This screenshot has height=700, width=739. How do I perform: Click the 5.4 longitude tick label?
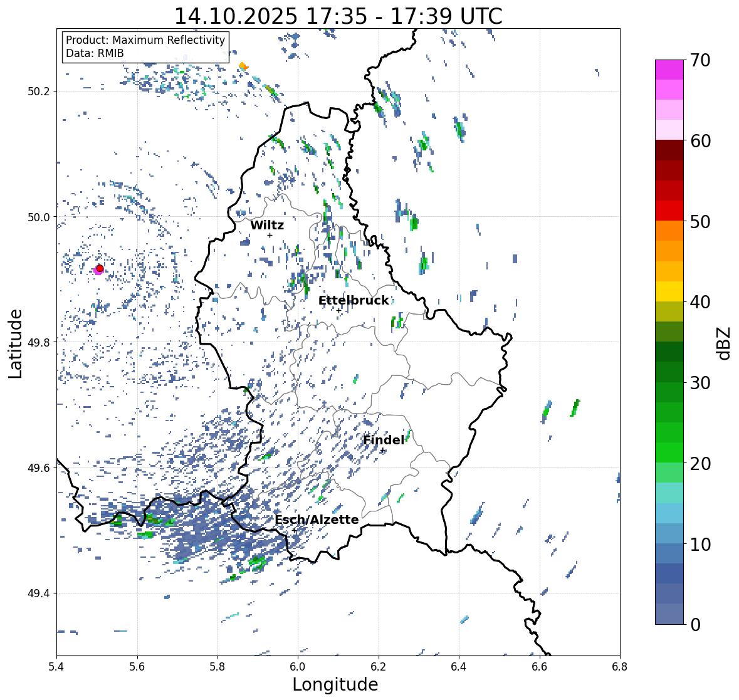(56, 666)
